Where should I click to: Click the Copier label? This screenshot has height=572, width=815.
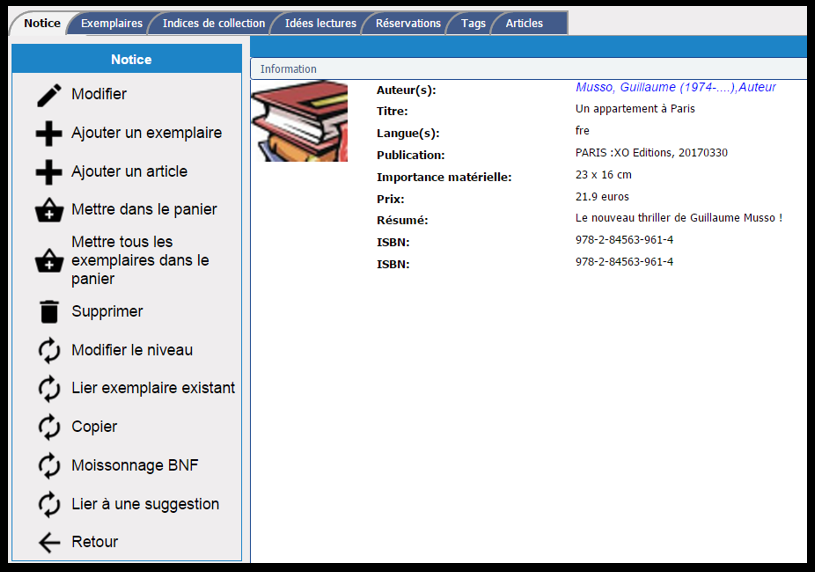[x=94, y=427]
